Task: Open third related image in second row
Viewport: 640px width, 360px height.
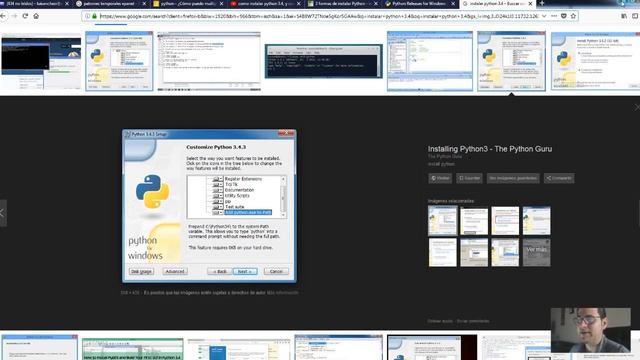Action: click(x=505, y=253)
